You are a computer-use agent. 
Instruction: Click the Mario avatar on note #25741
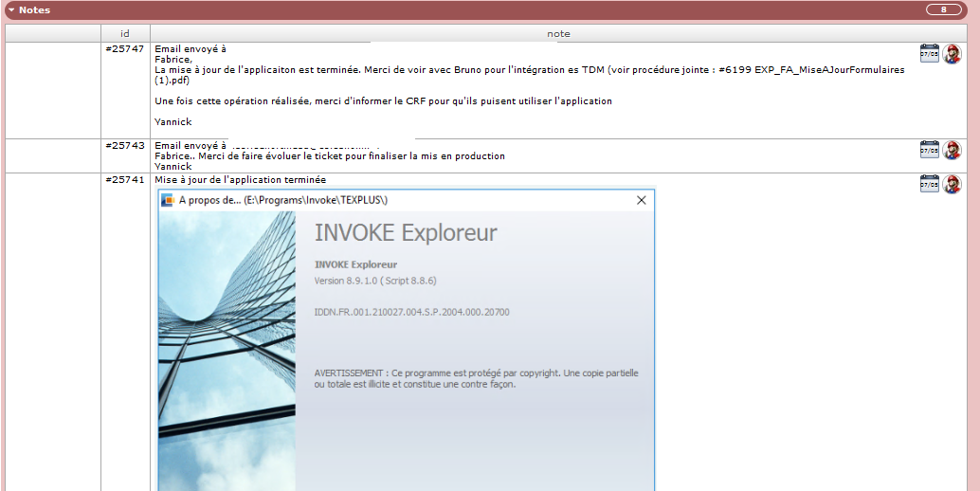click(x=952, y=185)
